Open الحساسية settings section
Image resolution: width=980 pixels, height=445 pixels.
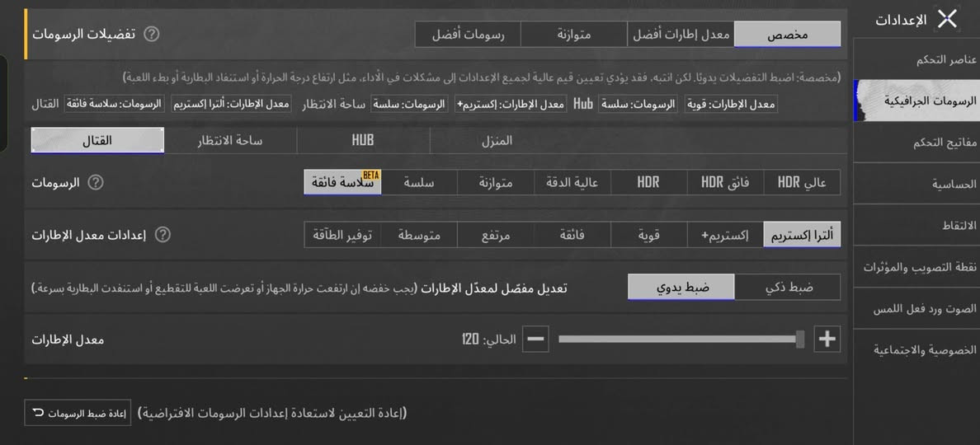(916, 184)
